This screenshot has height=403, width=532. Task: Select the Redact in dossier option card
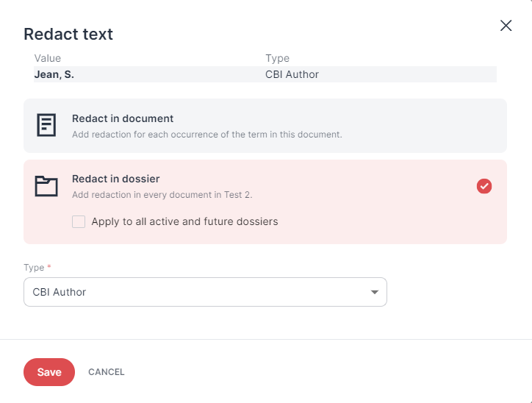[265, 201]
